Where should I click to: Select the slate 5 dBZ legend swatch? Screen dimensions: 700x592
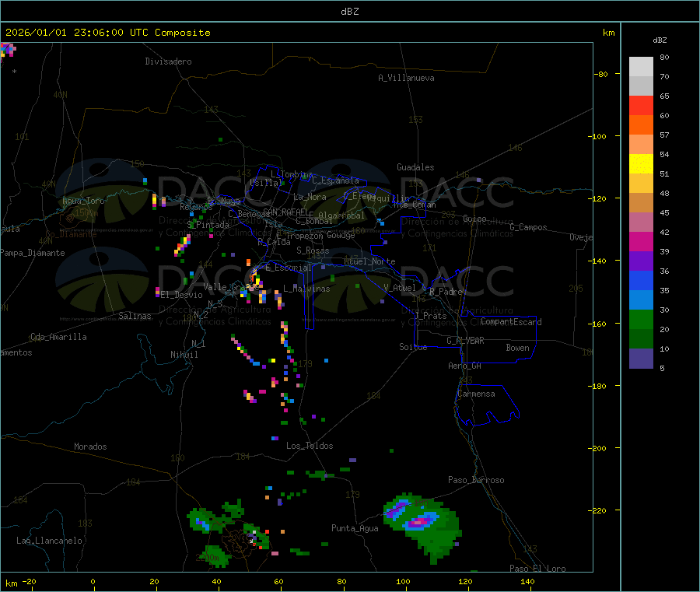point(641,359)
